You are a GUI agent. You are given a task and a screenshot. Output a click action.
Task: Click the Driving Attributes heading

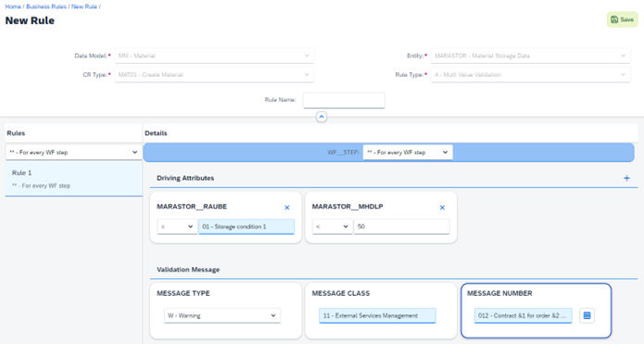pos(185,178)
